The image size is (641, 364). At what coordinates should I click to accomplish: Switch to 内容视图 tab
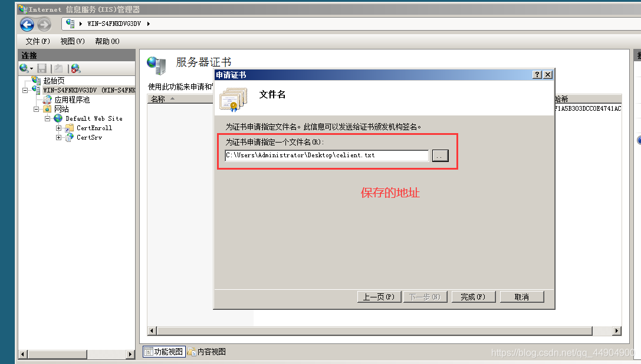pos(207,352)
